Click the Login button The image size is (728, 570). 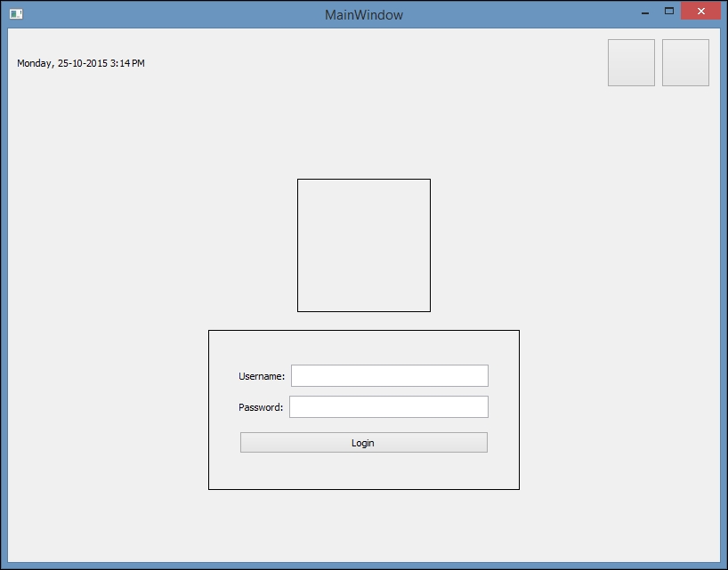click(x=363, y=443)
